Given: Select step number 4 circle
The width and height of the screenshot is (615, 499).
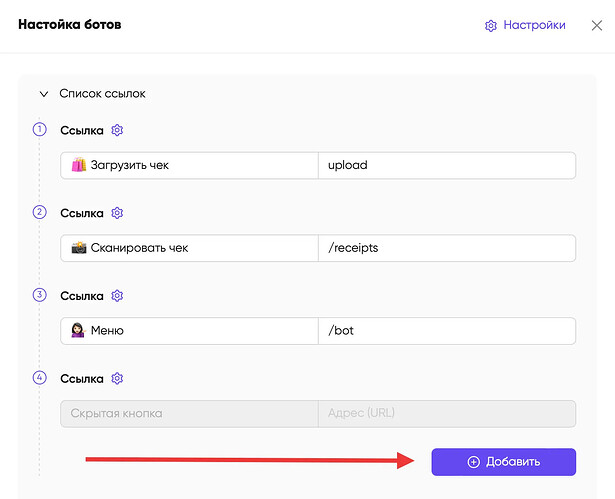Looking at the screenshot, I should 39,377.
